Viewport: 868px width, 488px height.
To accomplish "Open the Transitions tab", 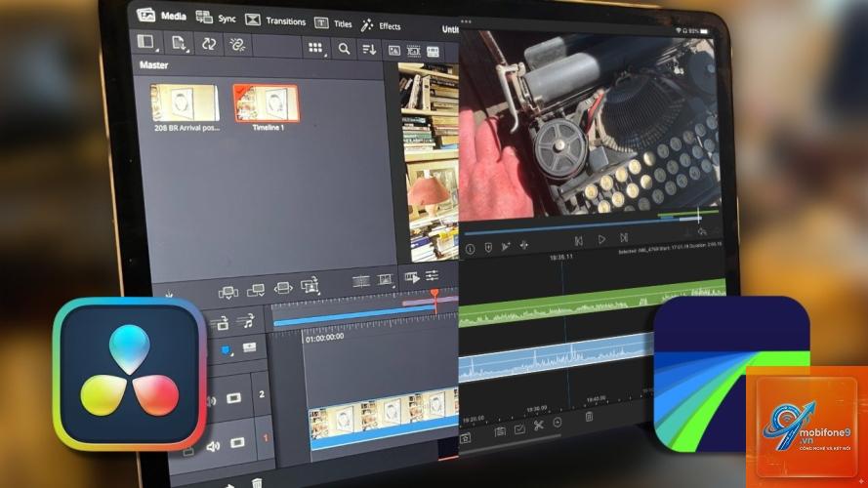I will 275,20.
